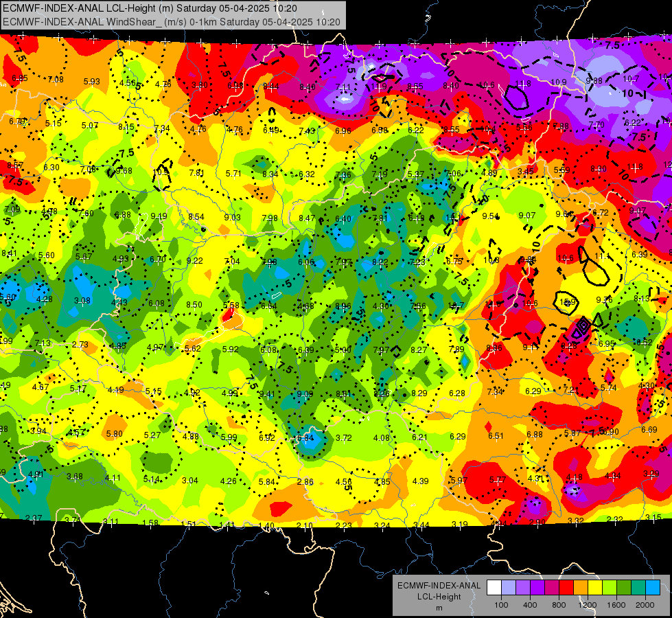Click the grid value 6.28
Viewport: 672px width, 618px height.
coord(457,393)
